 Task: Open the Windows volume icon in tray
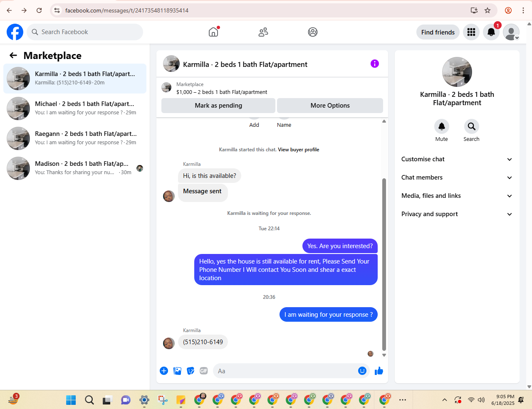(x=481, y=400)
